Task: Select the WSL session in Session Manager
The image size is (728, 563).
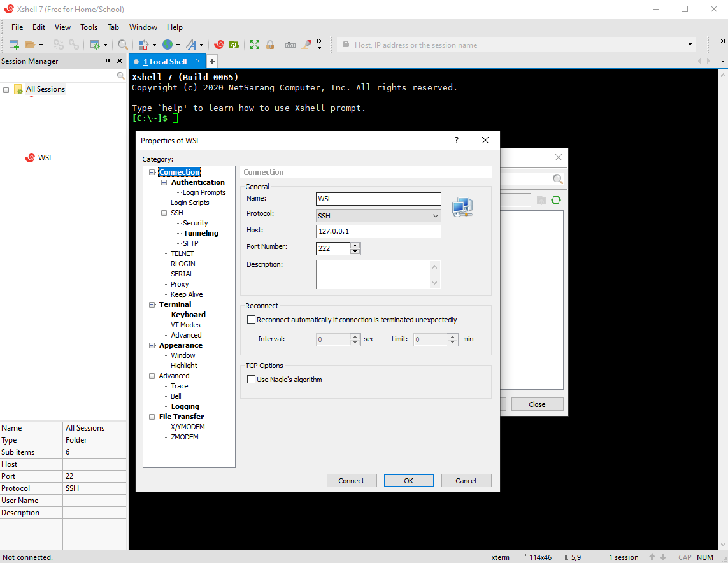Action: (x=45, y=158)
